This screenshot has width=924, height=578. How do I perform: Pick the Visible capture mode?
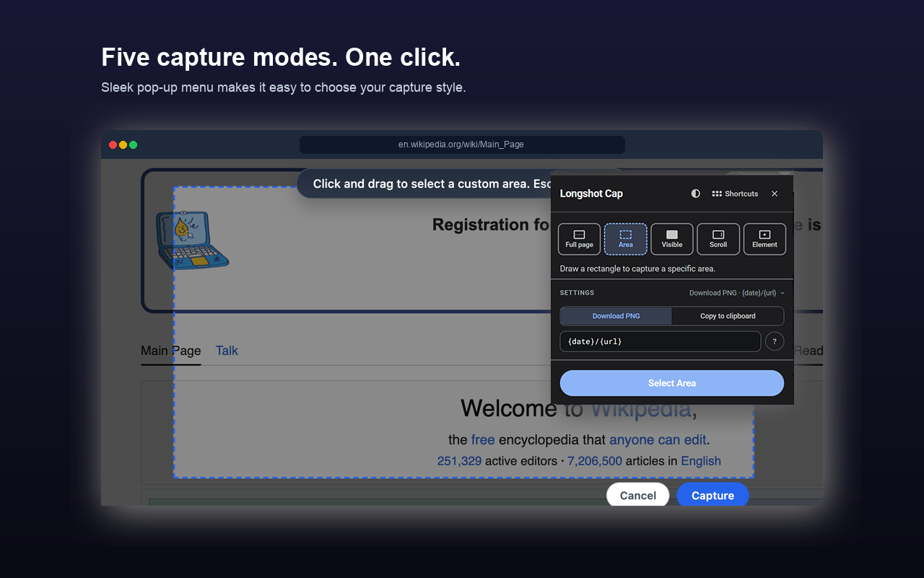672,239
